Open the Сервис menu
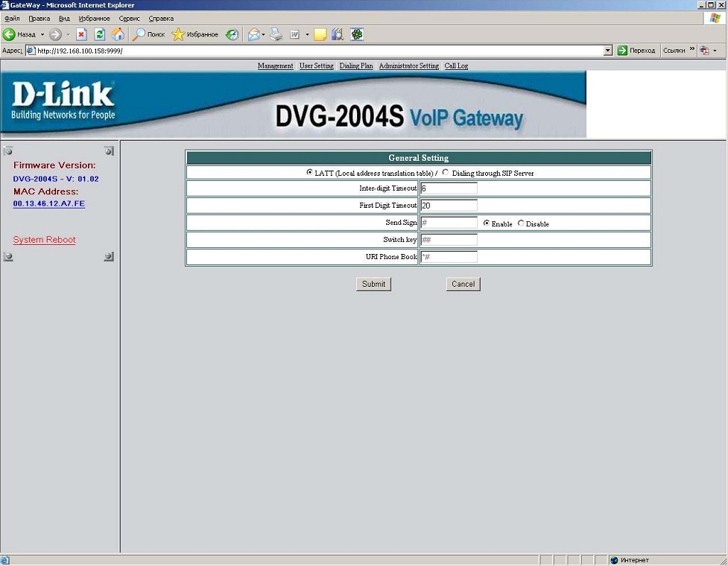The height and width of the screenshot is (566, 728). (x=129, y=18)
